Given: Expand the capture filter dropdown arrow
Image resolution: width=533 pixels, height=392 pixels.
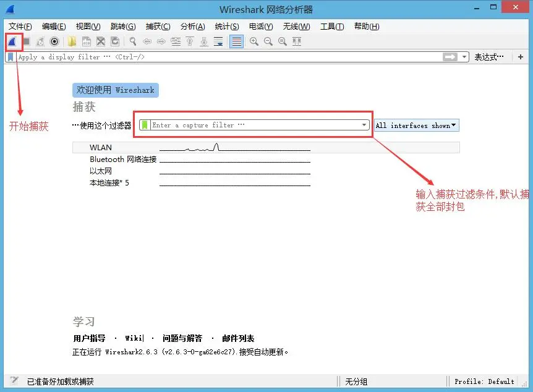Looking at the screenshot, I should click(364, 125).
